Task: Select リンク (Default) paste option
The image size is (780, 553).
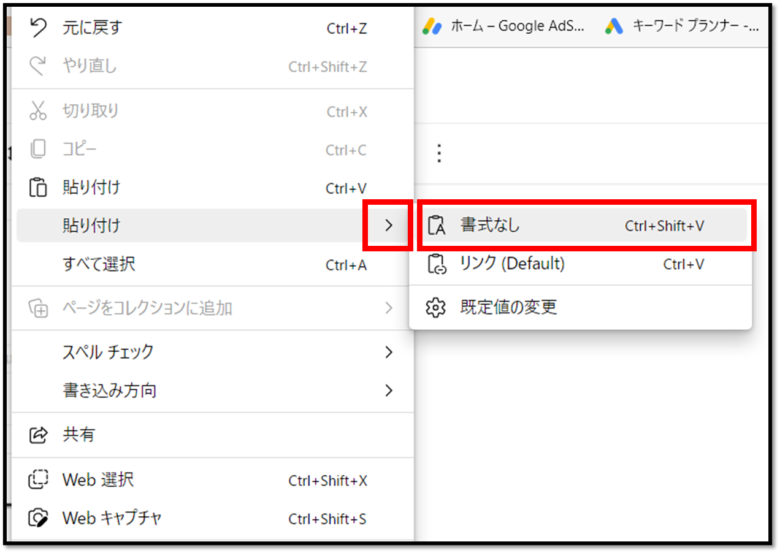Action: [511, 264]
